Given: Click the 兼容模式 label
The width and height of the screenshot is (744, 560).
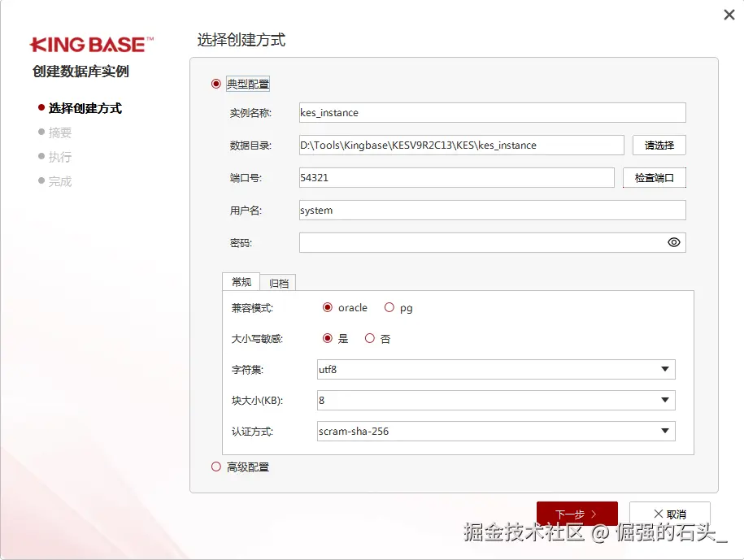Looking at the screenshot, I should (252, 308).
